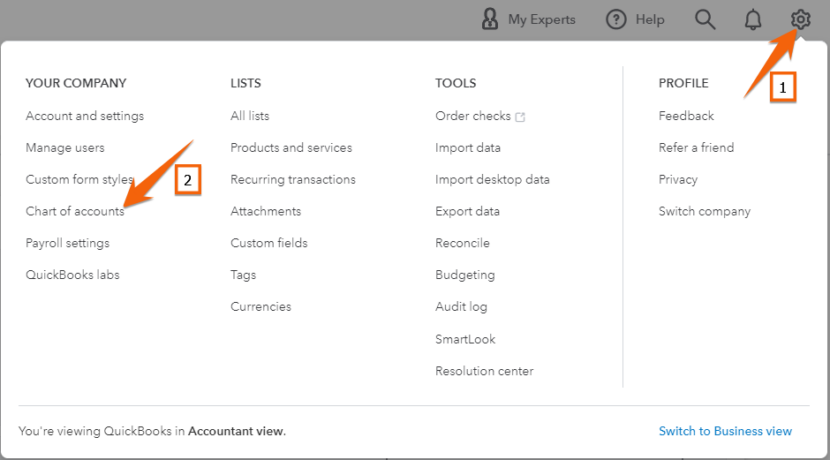
Task: Choose Import desktop data
Action: (x=492, y=179)
